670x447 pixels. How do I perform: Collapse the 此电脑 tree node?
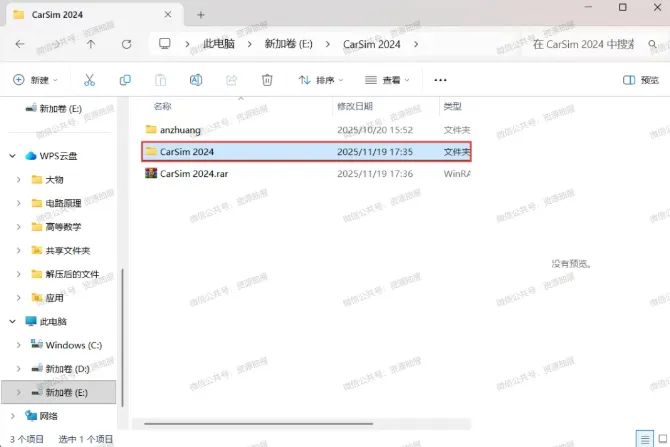click(x=12, y=321)
